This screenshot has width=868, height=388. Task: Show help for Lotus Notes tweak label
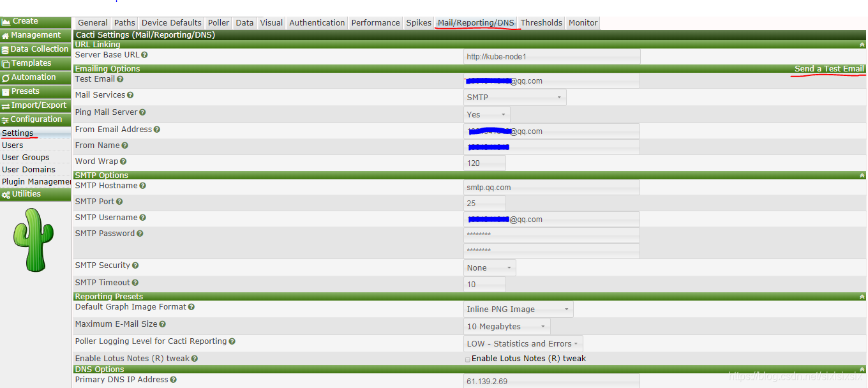pos(195,359)
